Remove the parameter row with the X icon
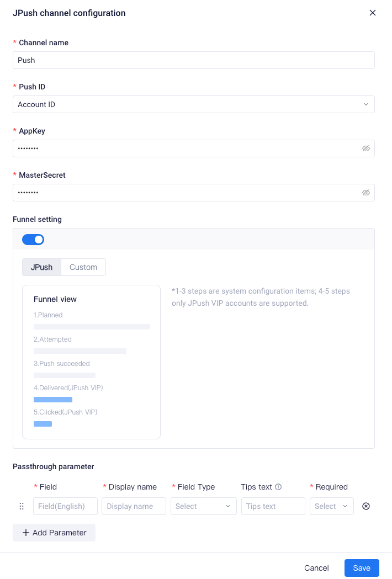392x579 pixels. click(365, 506)
